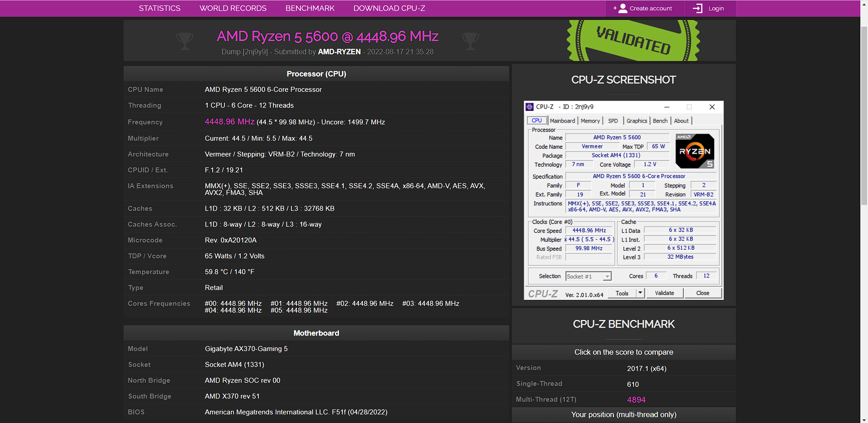
Task: Click the BIOS American Megatrends value
Action: click(x=296, y=412)
